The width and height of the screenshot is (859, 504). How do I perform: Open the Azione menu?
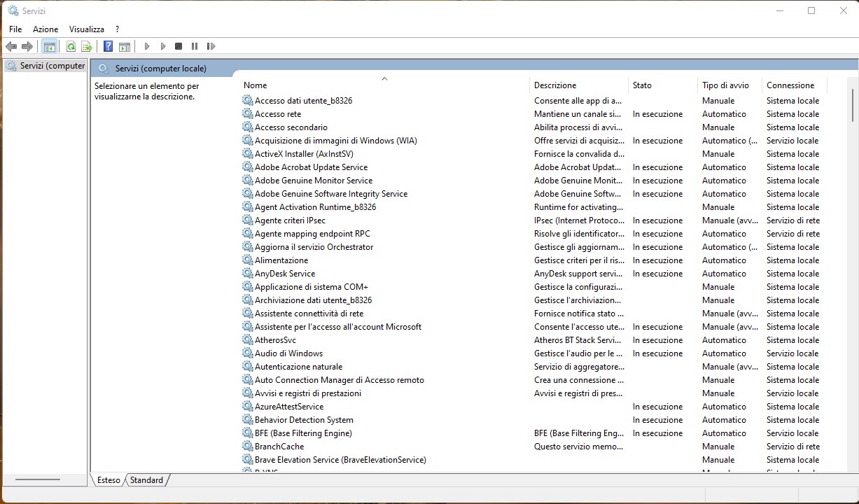(x=46, y=29)
